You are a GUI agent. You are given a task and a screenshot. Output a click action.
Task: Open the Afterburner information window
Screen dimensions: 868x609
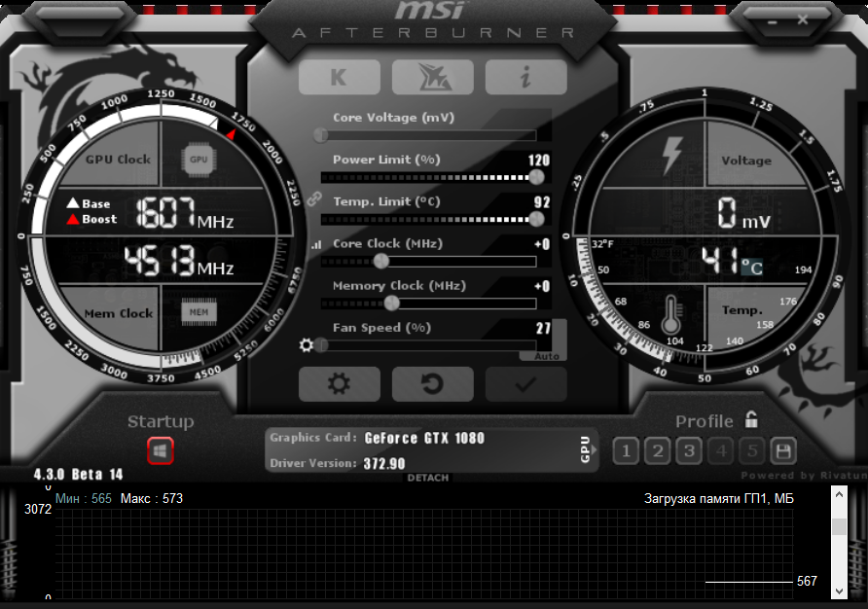525,77
